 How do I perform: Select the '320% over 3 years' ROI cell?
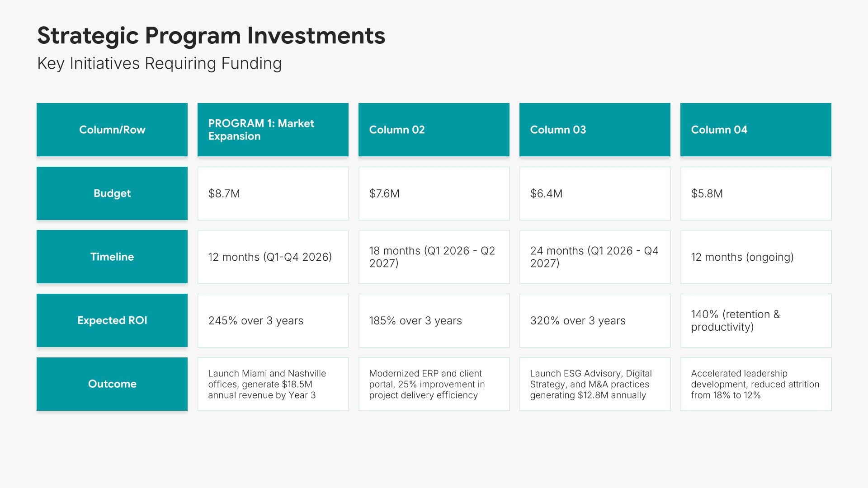[594, 320]
